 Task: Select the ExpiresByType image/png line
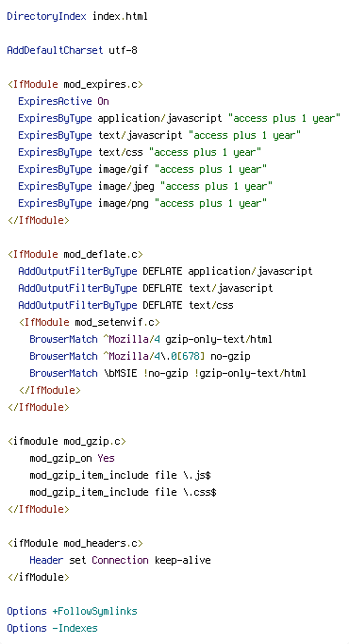[142, 203]
